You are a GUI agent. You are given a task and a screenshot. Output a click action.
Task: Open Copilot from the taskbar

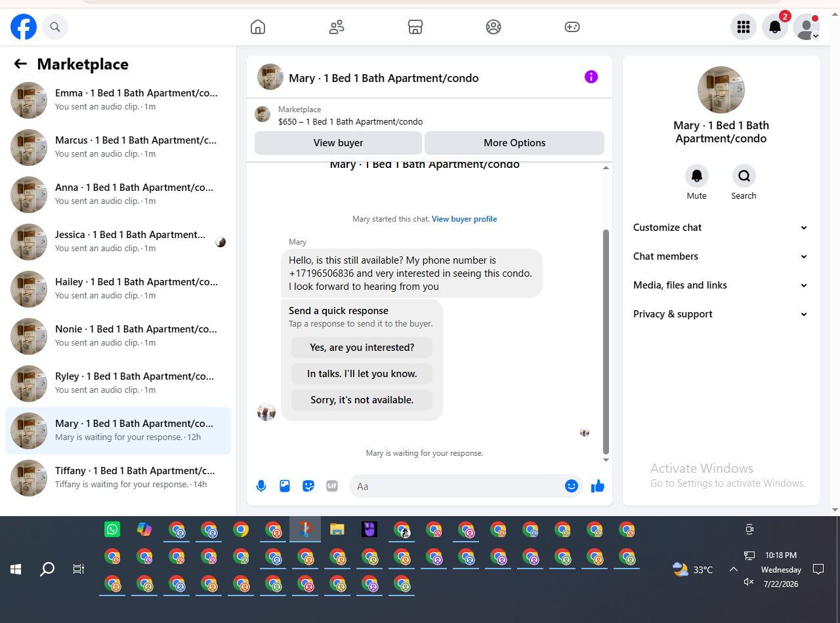click(144, 529)
